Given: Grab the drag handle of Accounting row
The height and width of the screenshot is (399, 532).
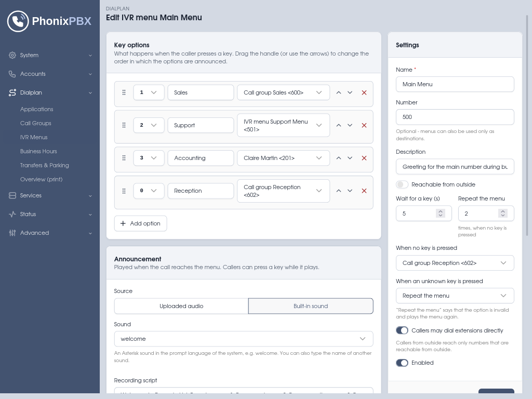Looking at the screenshot, I should click(124, 158).
